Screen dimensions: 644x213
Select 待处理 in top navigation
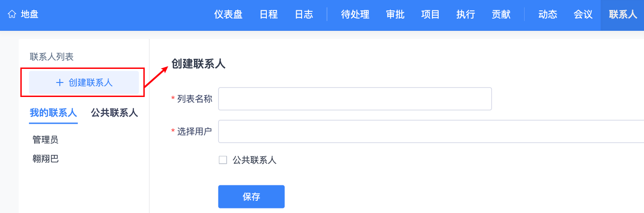coord(355,15)
